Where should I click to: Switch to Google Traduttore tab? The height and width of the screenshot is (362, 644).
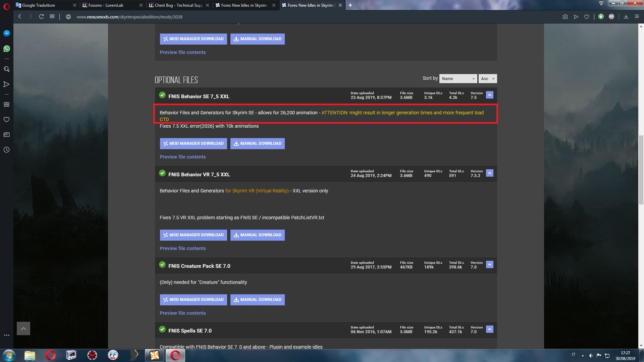[42, 5]
